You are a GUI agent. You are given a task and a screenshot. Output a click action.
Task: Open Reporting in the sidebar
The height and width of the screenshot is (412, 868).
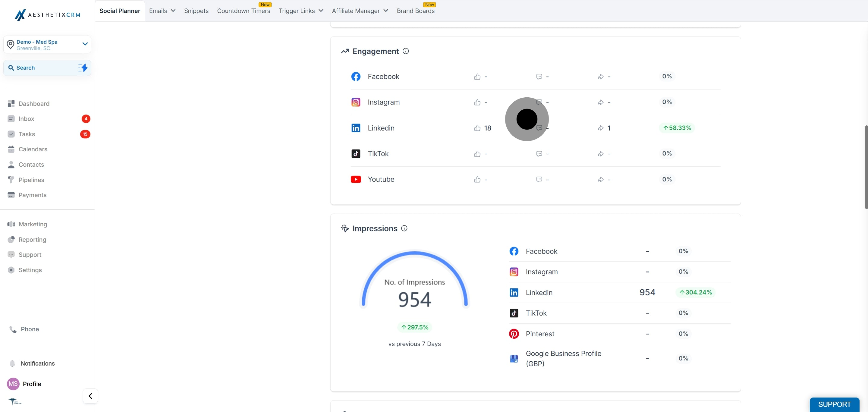click(32, 240)
